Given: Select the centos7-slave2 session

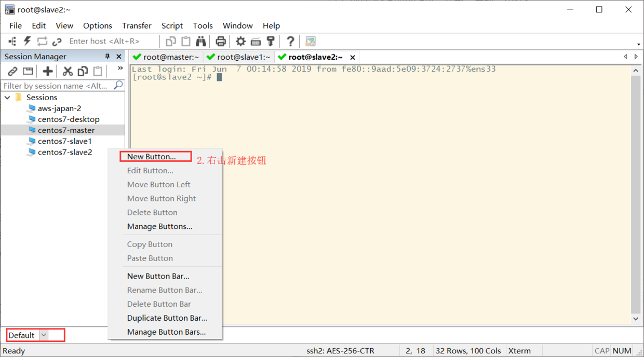Looking at the screenshot, I should coord(65,152).
